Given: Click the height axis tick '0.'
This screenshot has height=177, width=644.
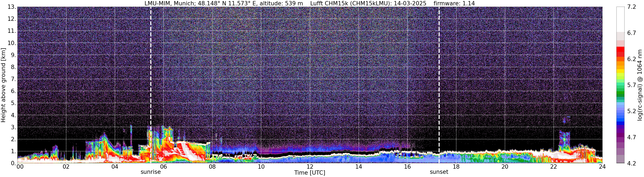Looking at the screenshot, I should point(13,163).
